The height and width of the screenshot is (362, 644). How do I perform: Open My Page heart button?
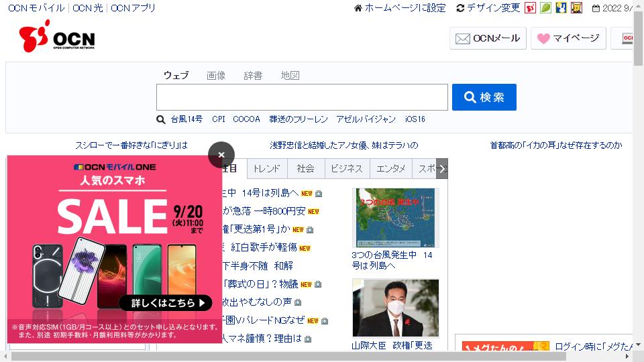(568, 39)
